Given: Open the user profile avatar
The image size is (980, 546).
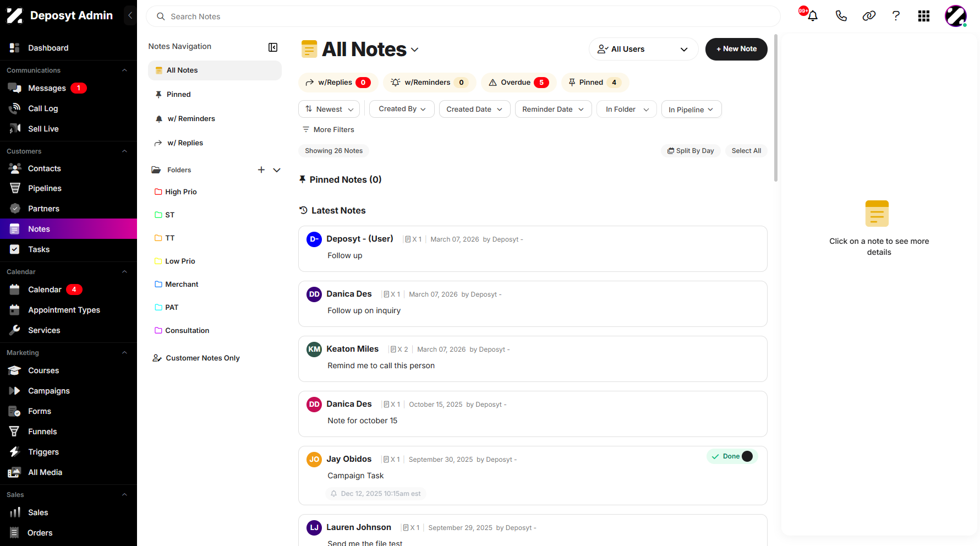Looking at the screenshot, I should pos(956,16).
